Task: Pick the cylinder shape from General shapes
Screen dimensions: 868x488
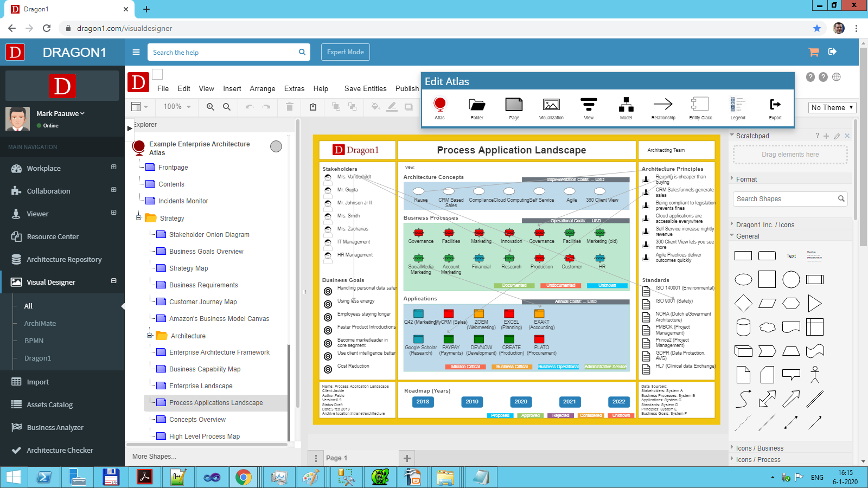Action: (x=743, y=328)
